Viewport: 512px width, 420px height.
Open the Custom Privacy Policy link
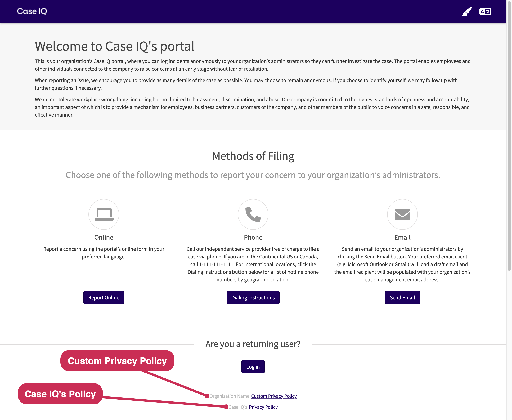tap(274, 395)
